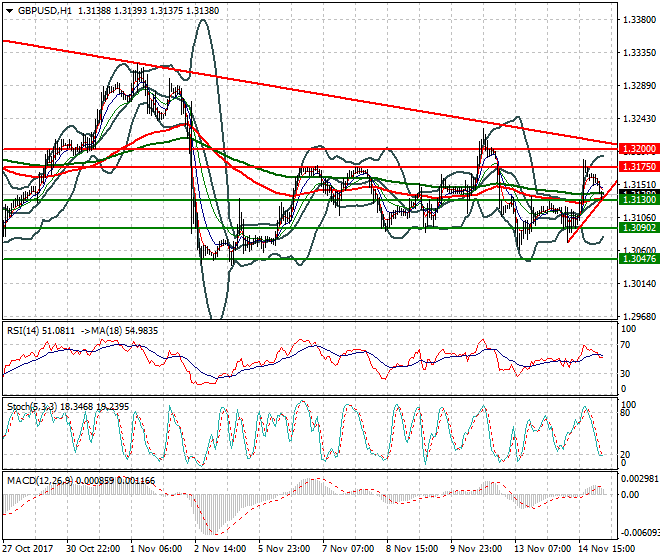Click the 1.33350 price scale value
The width and height of the screenshot is (660, 560).
pyautogui.click(x=639, y=53)
